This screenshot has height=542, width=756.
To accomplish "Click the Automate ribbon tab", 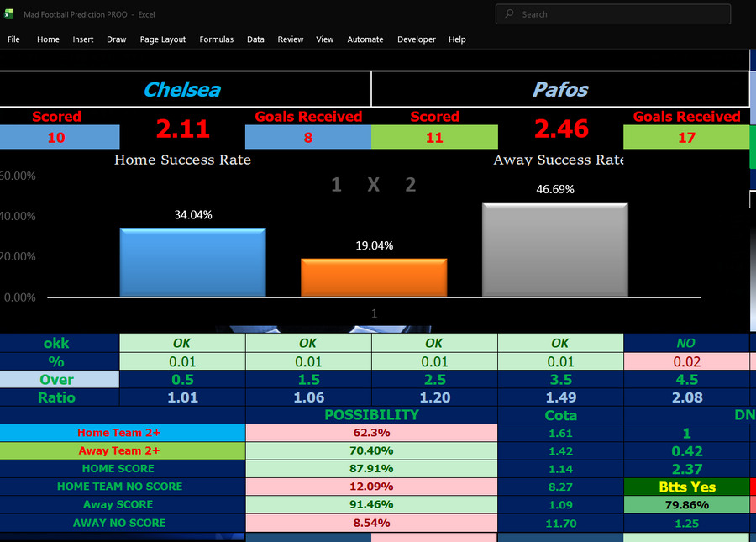I will pos(365,39).
